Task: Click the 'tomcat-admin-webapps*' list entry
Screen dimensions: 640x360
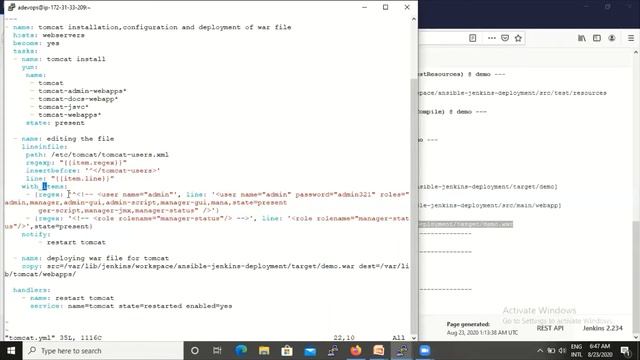Action: point(82,91)
